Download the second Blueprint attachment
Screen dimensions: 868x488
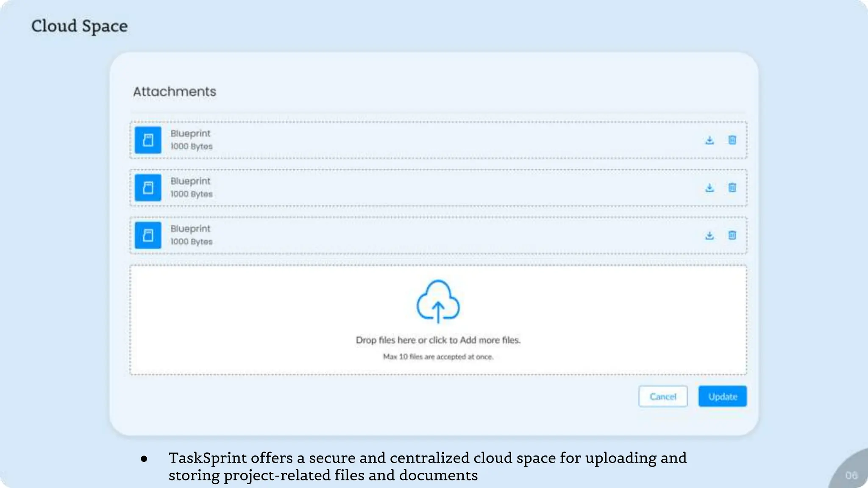(709, 188)
